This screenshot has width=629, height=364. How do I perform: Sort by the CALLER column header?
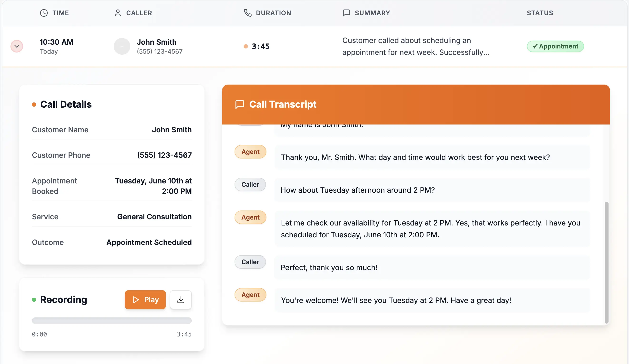click(139, 13)
